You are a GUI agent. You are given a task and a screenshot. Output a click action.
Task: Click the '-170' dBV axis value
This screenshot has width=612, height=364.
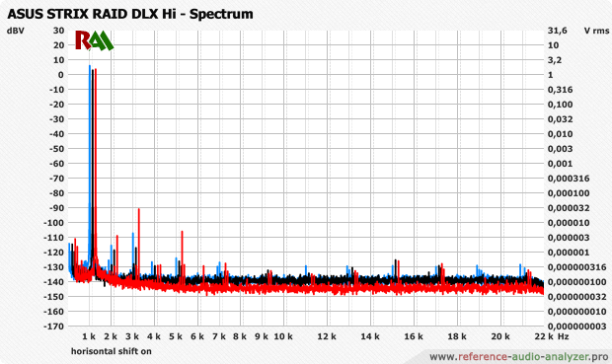54,327
